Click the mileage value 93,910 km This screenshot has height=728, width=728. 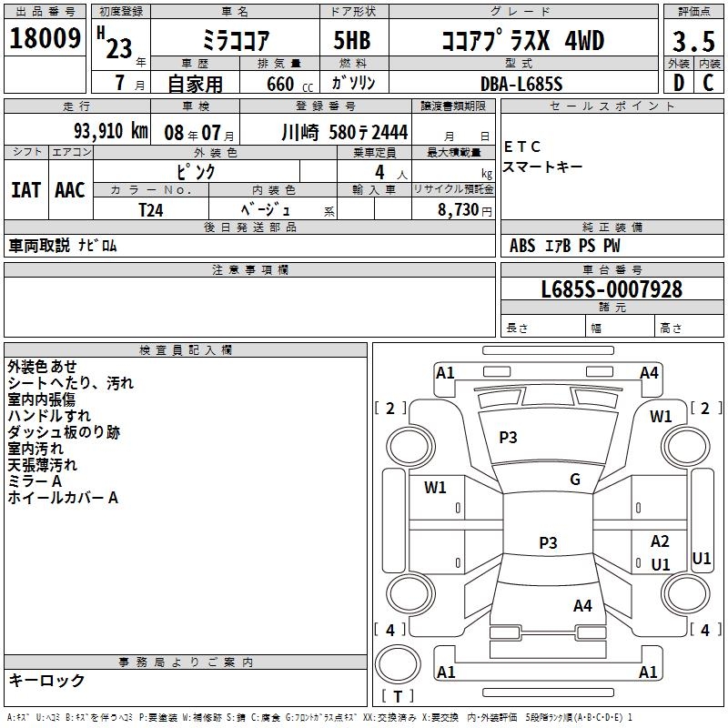[x=109, y=132]
